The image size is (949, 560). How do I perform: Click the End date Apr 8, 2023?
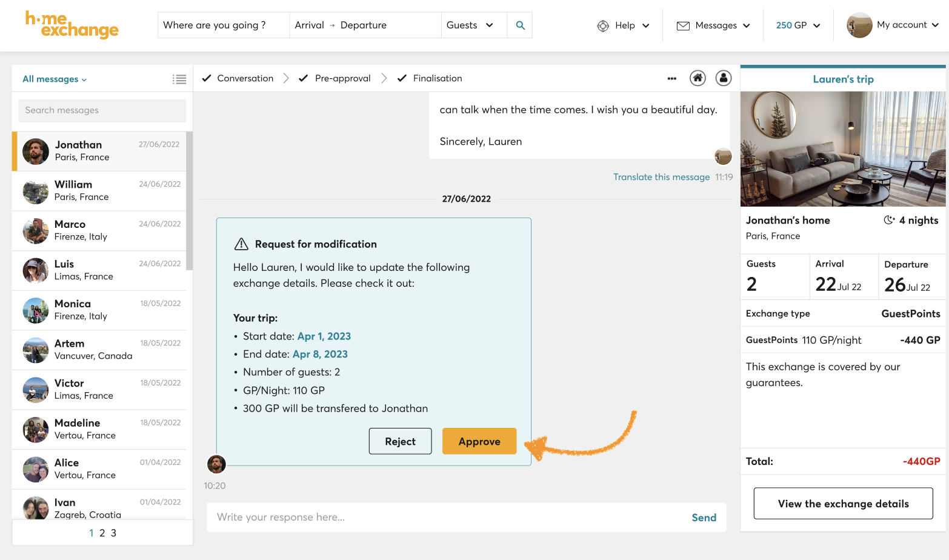[x=320, y=354]
